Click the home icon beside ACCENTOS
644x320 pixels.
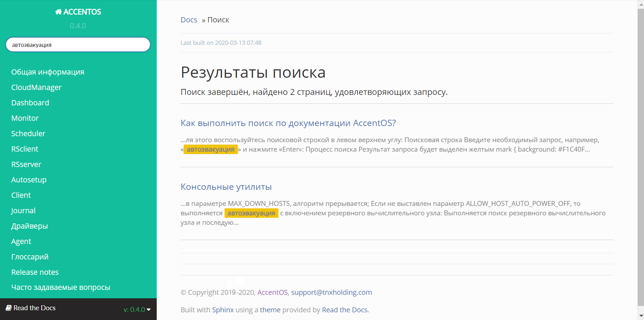58,12
